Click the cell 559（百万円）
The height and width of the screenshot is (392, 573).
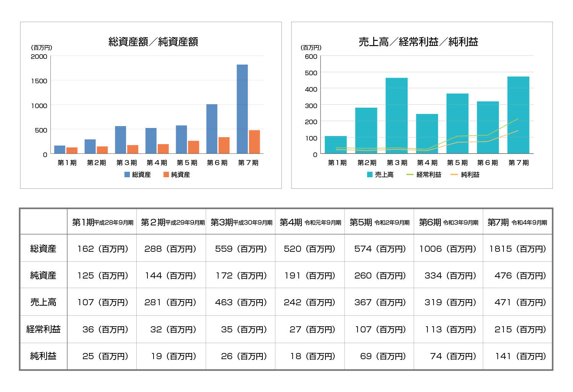coord(241,249)
